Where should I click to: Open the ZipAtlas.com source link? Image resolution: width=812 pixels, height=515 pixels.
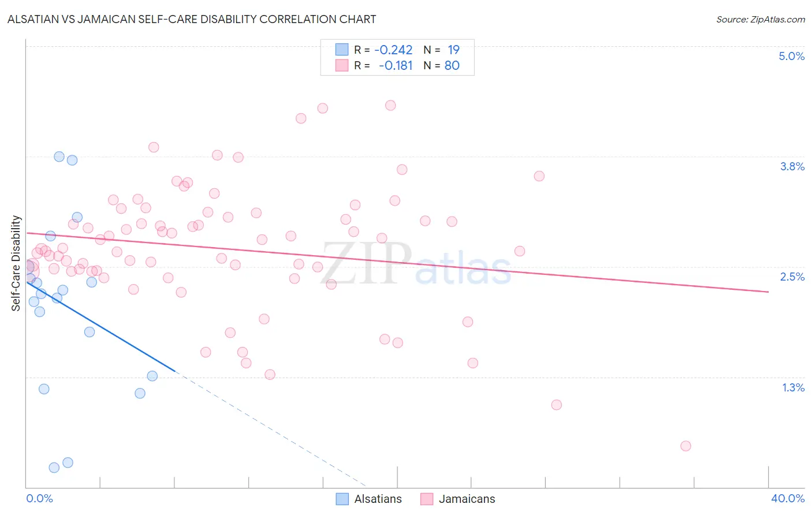point(761,19)
